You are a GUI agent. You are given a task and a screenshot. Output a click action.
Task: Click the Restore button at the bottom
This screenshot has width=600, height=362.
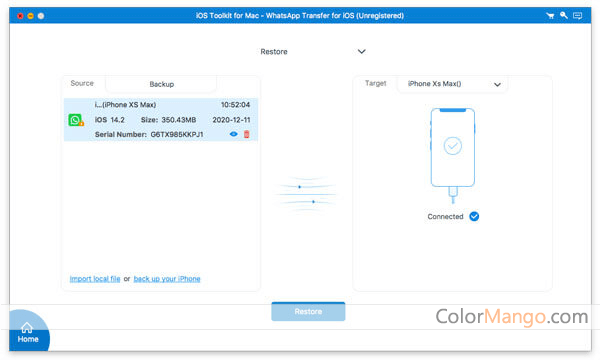coord(308,311)
